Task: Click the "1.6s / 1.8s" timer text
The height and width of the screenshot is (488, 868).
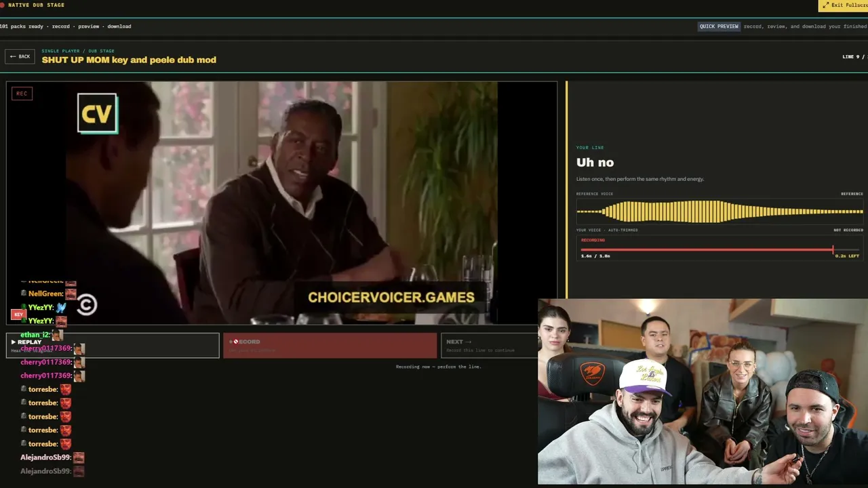Action: [595, 256]
